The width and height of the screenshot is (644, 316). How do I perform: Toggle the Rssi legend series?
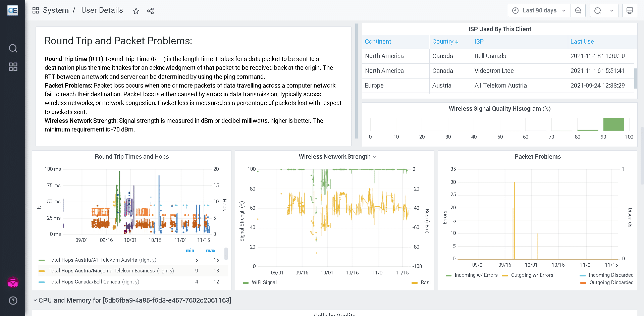tap(425, 282)
